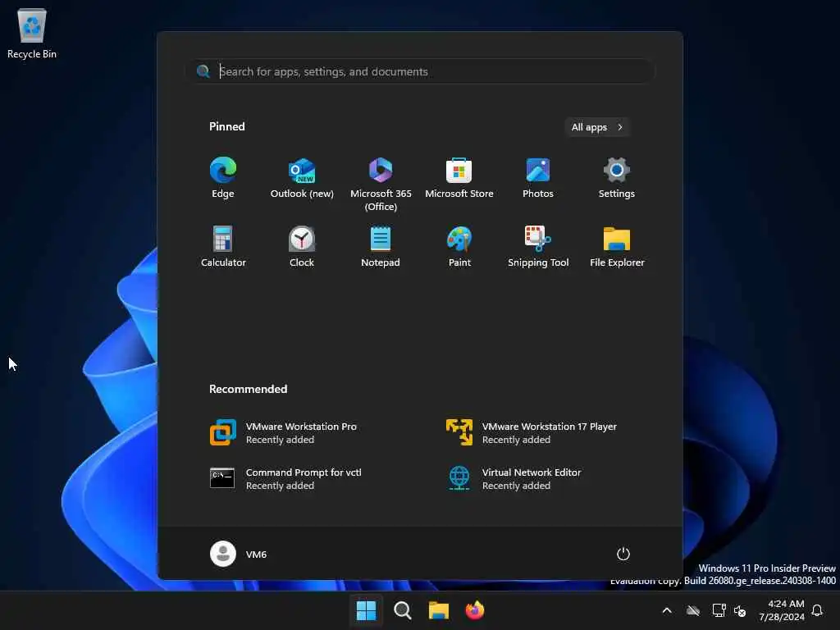Click the Recommended section heading
Viewport: 840px width, 630px height.
(248, 389)
